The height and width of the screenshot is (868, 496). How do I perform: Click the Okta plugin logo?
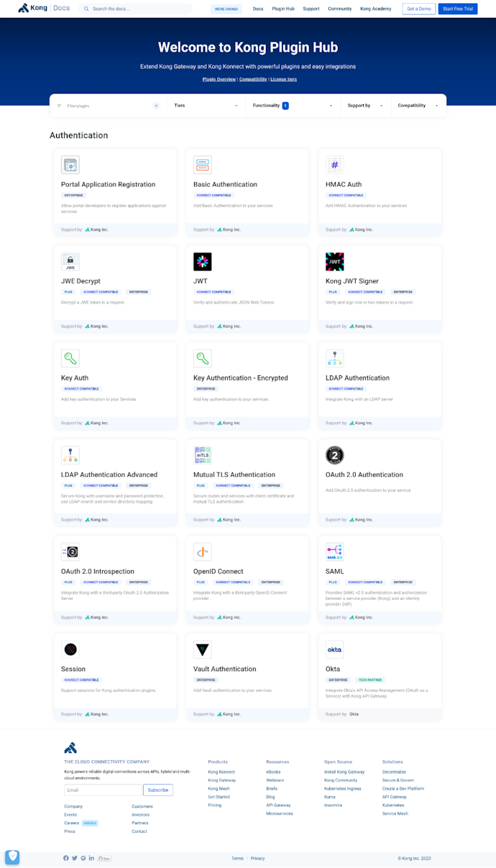(x=334, y=649)
